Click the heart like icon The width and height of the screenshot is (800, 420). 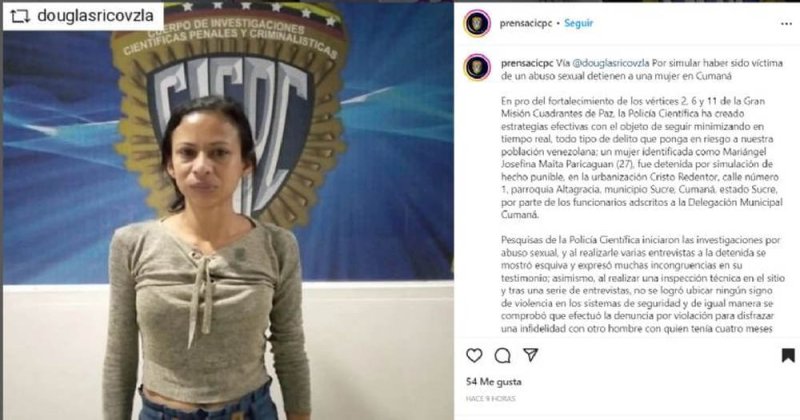coord(474,355)
